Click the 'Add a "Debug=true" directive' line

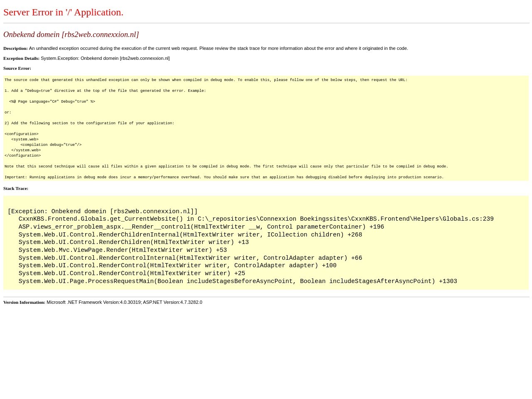point(105,91)
